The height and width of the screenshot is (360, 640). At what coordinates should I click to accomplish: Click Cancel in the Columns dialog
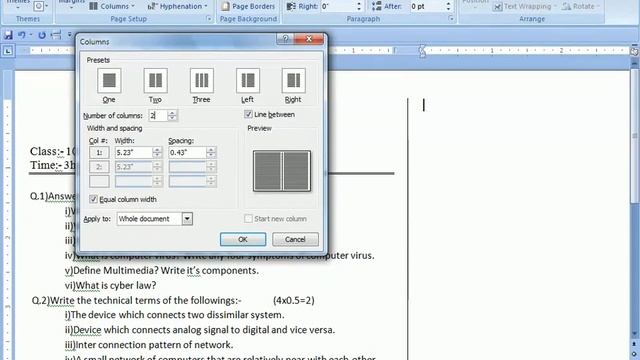[x=295, y=239]
